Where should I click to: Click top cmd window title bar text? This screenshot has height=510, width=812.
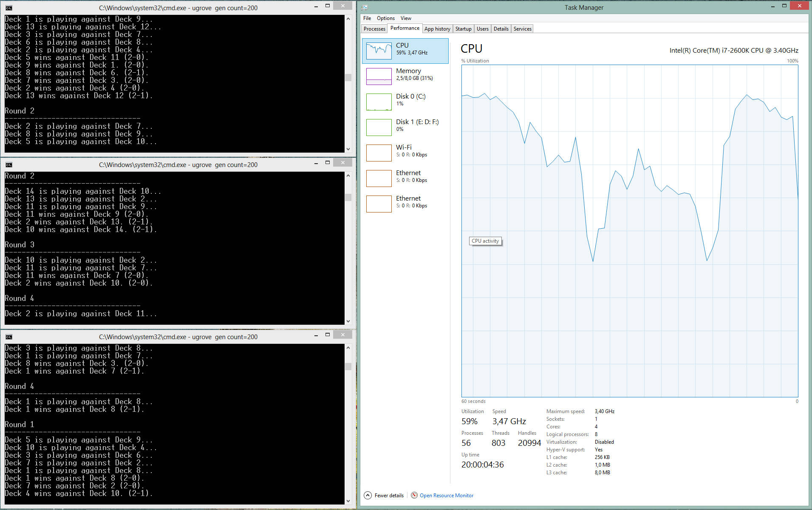click(178, 8)
